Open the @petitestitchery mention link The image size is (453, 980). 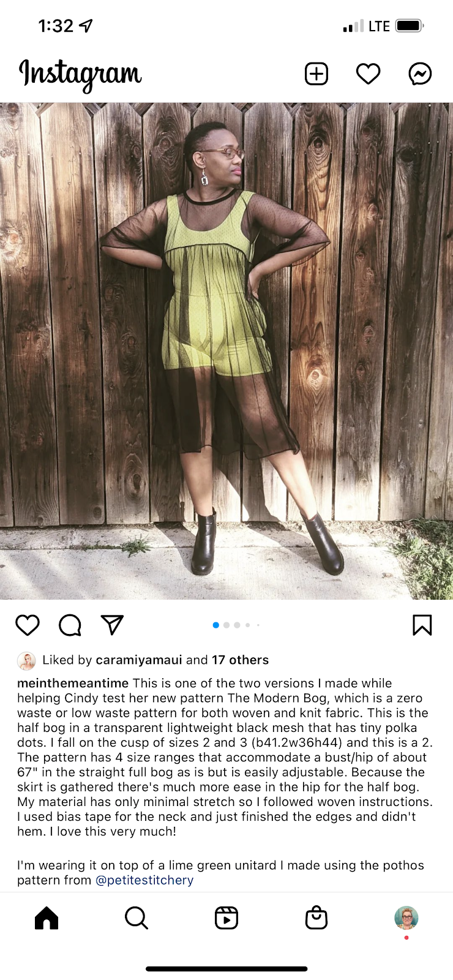click(x=144, y=880)
